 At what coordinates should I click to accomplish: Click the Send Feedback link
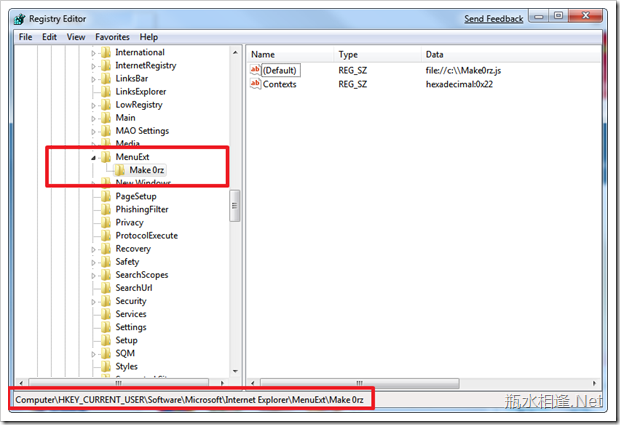[x=494, y=19]
